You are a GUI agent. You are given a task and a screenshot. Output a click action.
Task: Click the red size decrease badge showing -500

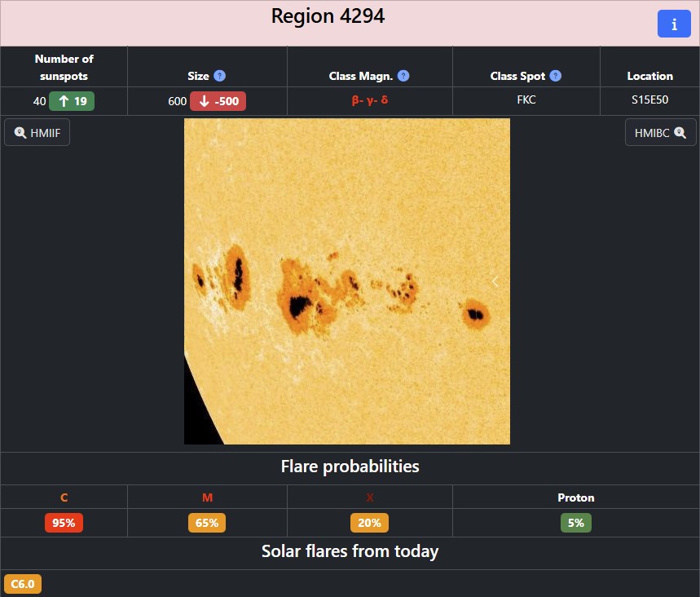[218, 101]
